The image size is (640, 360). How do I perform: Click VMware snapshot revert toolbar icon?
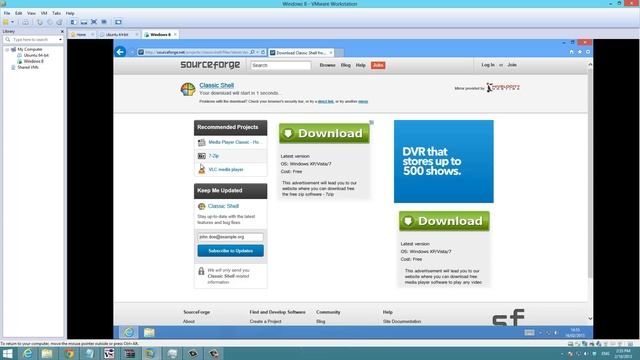pos(50,22)
